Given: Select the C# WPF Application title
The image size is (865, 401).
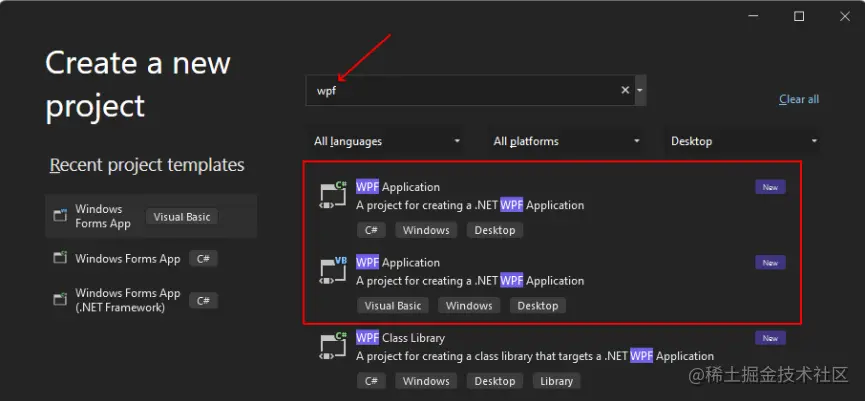Looking at the screenshot, I should click(398, 187).
